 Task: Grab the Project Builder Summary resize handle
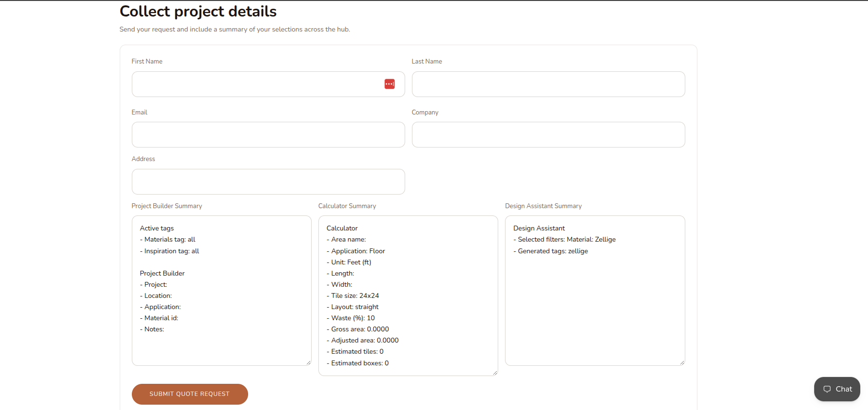coord(308,362)
